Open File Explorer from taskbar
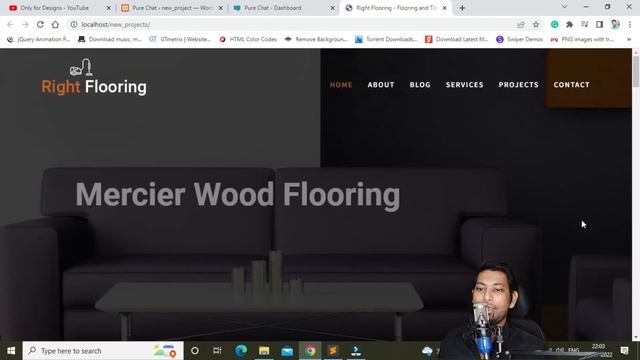640x360 pixels. coord(264,351)
